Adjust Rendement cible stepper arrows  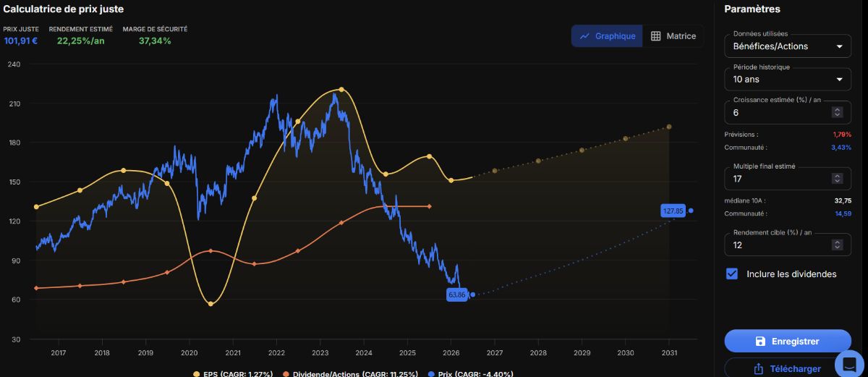pyautogui.click(x=837, y=245)
